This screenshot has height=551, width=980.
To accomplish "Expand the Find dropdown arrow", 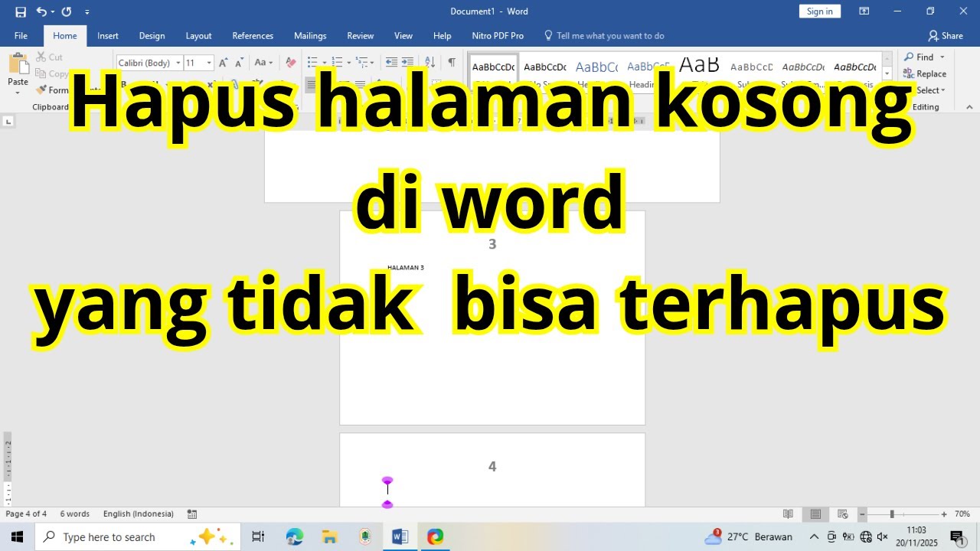I will (x=942, y=57).
